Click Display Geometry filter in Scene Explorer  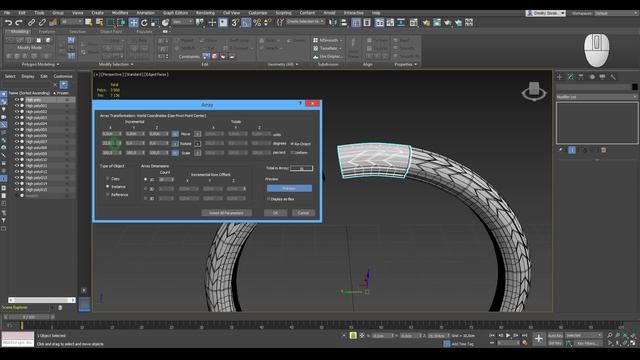pos(4,94)
